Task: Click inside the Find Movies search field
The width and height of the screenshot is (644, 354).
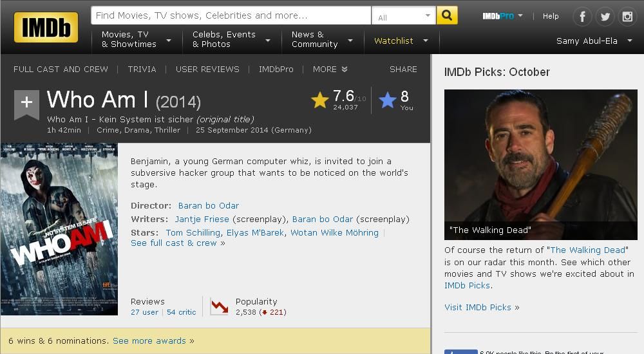Action: 231,15
